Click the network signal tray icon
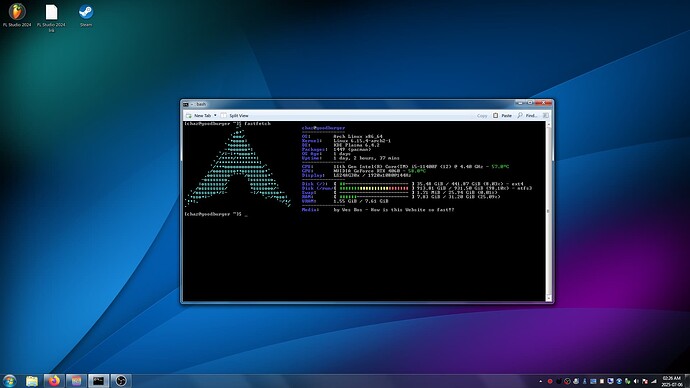The width and height of the screenshot is (690, 388). 653,381
